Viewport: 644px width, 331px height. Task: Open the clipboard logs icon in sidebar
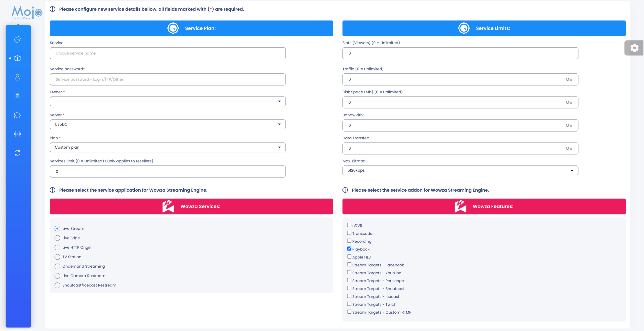point(17,96)
